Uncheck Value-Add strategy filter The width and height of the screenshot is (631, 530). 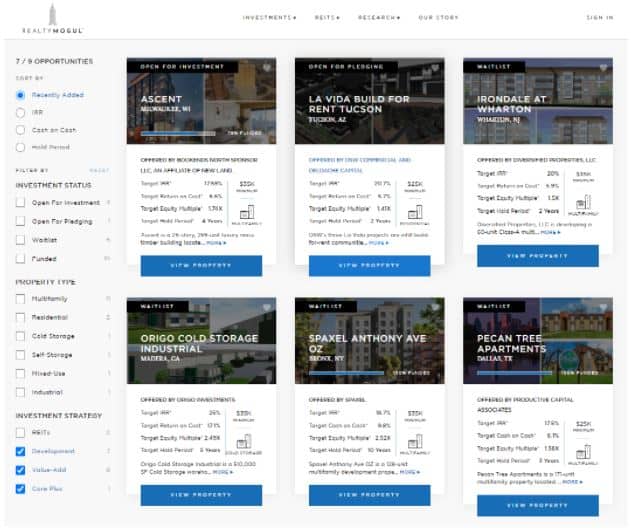tap(21, 470)
